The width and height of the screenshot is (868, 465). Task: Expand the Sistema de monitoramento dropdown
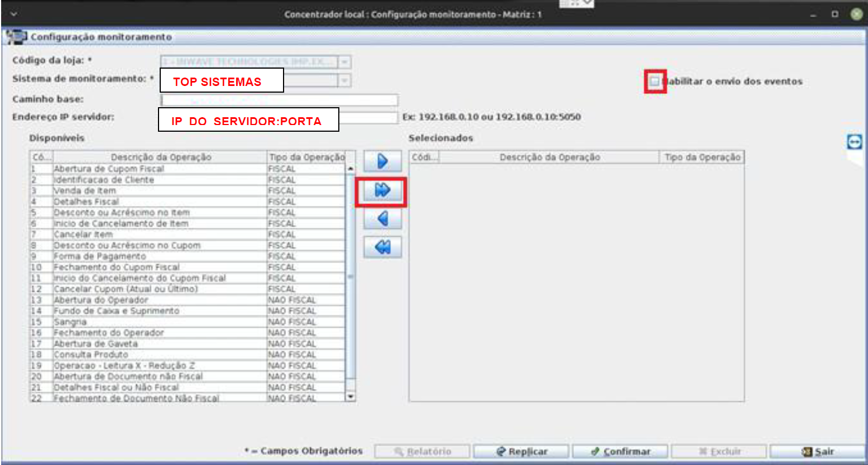(345, 81)
